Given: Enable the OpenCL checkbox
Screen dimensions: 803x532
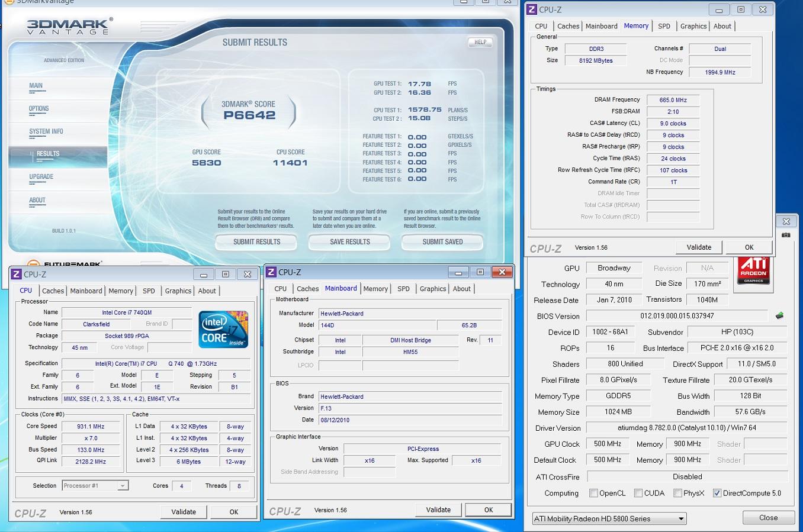Looking at the screenshot, I should pos(593,493).
